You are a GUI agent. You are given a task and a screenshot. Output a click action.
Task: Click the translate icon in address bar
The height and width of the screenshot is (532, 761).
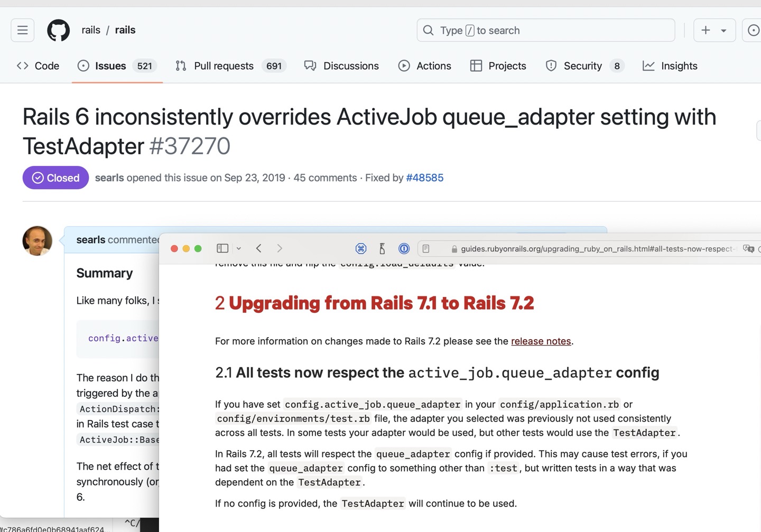click(748, 248)
